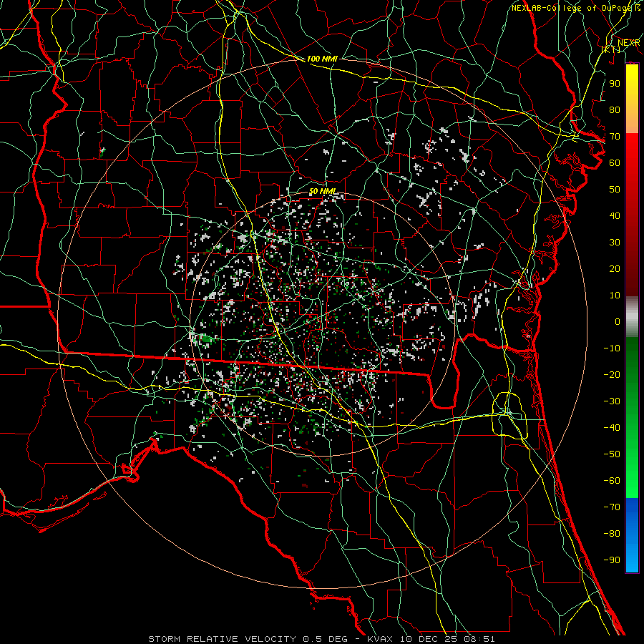Image resolution: width=644 pixels, height=644 pixels.
Task: Select the "-30" value on the velocity scale
Action: [612, 401]
